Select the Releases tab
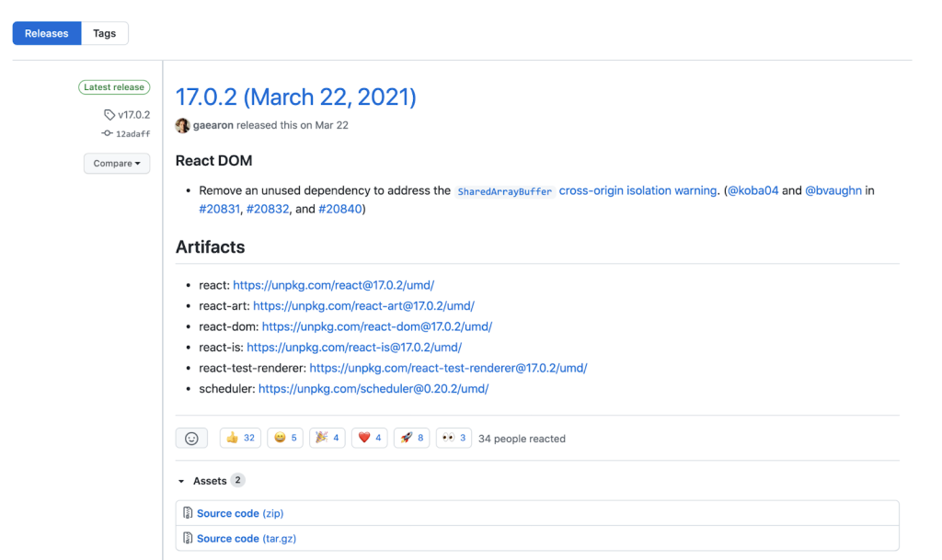942x560 pixels. tap(47, 33)
